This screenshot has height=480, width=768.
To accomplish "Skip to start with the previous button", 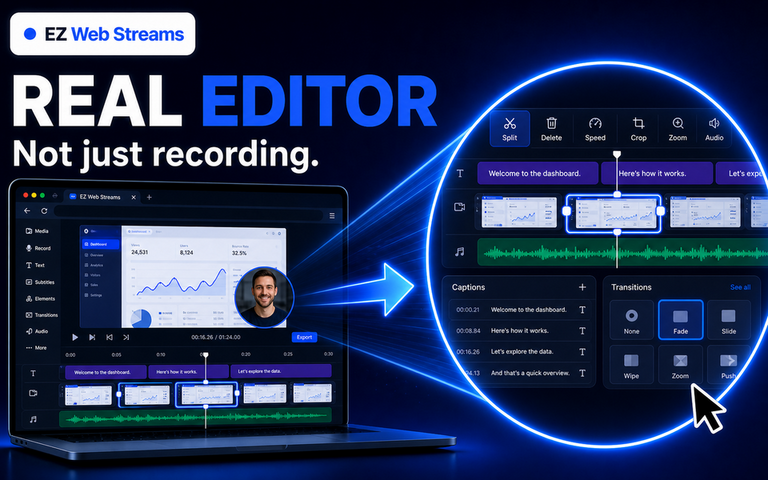I will pyautogui.click(x=109, y=337).
